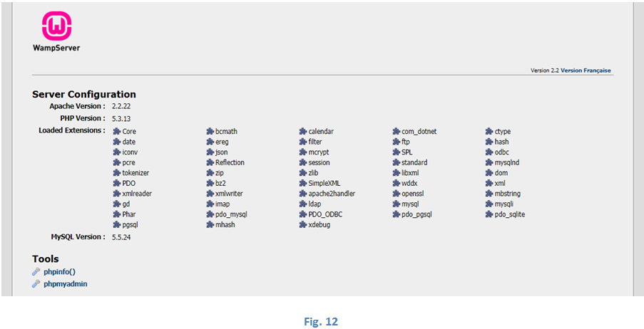The image size is (644, 329).
Task: Click the wrench icon beside phpinfo()
Action: tap(36, 271)
